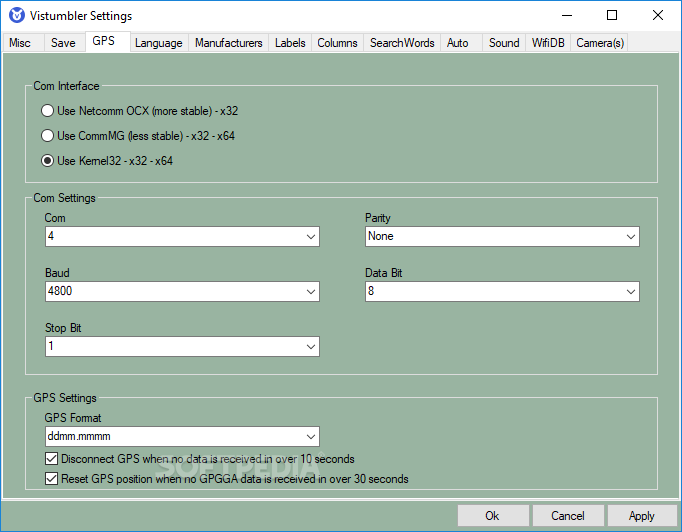Image resolution: width=682 pixels, height=532 pixels.
Task: Maximize the Vistumbler Settings window
Action: [x=612, y=15]
